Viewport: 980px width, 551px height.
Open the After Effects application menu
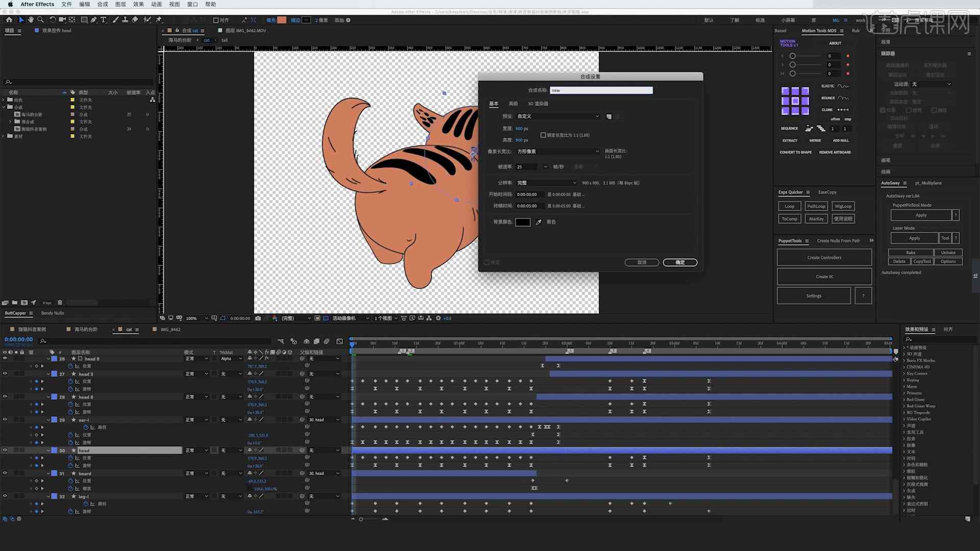[37, 4]
